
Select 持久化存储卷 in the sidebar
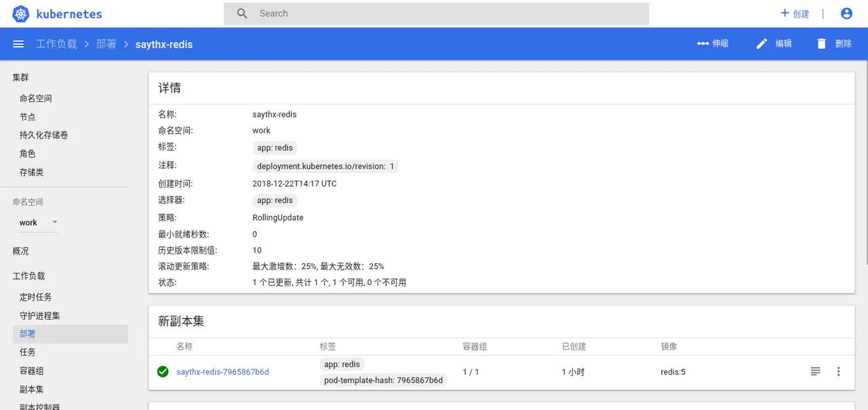[44, 135]
